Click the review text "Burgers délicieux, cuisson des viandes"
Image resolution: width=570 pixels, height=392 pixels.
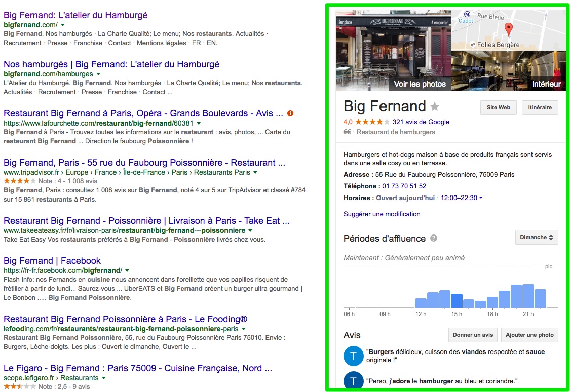(x=455, y=356)
